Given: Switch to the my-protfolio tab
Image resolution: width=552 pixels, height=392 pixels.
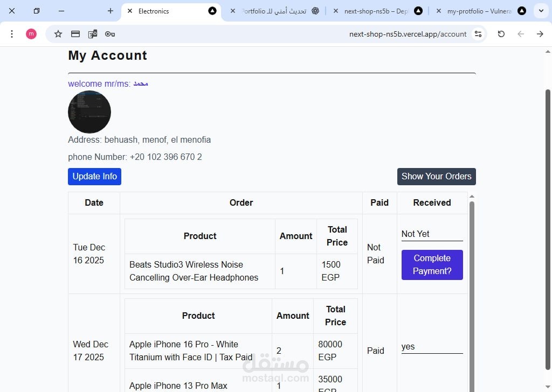Looking at the screenshot, I should (x=479, y=11).
